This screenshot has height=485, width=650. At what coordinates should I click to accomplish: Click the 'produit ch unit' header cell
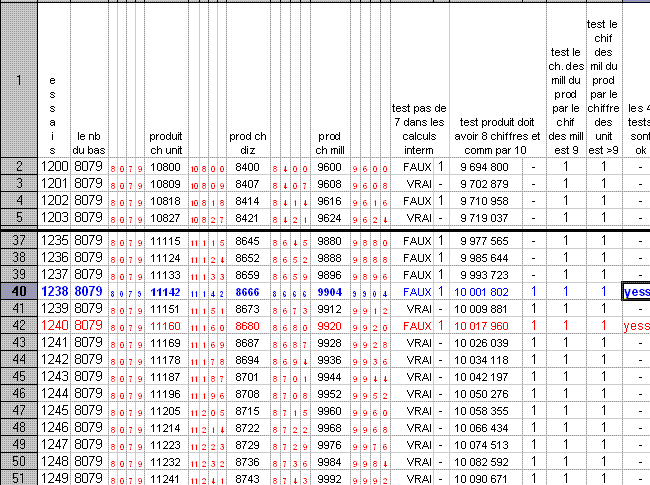(165, 142)
